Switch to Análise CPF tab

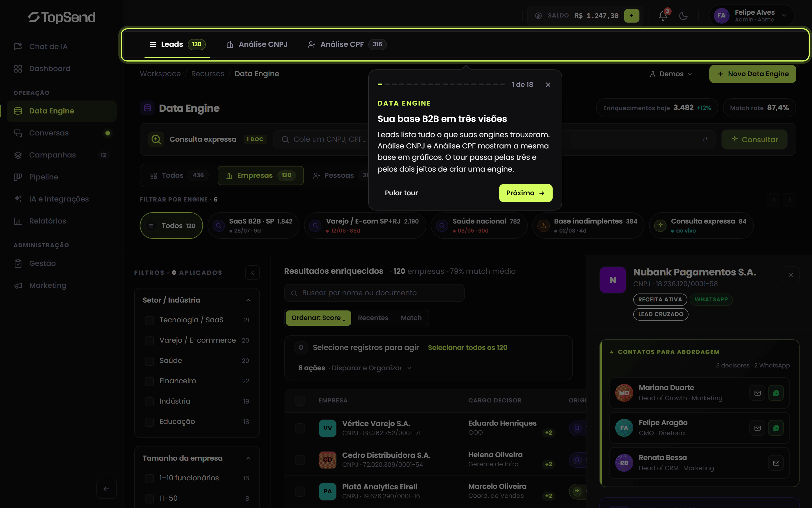point(347,44)
